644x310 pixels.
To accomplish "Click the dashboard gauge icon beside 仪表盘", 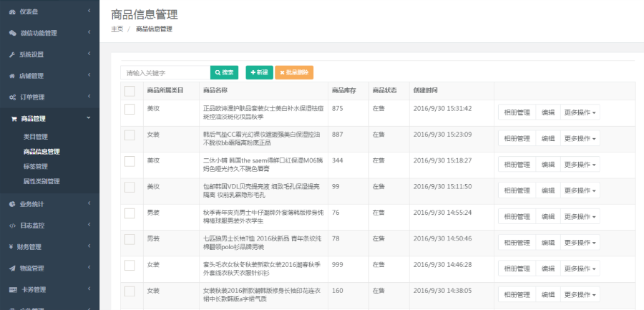I will pyautogui.click(x=12, y=12).
